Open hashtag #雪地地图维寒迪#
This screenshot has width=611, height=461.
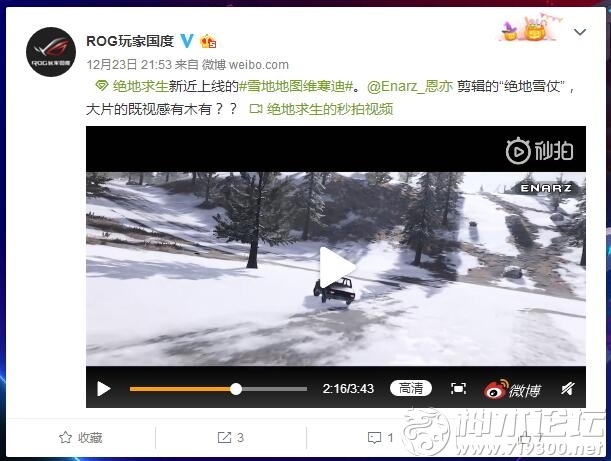(x=296, y=86)
